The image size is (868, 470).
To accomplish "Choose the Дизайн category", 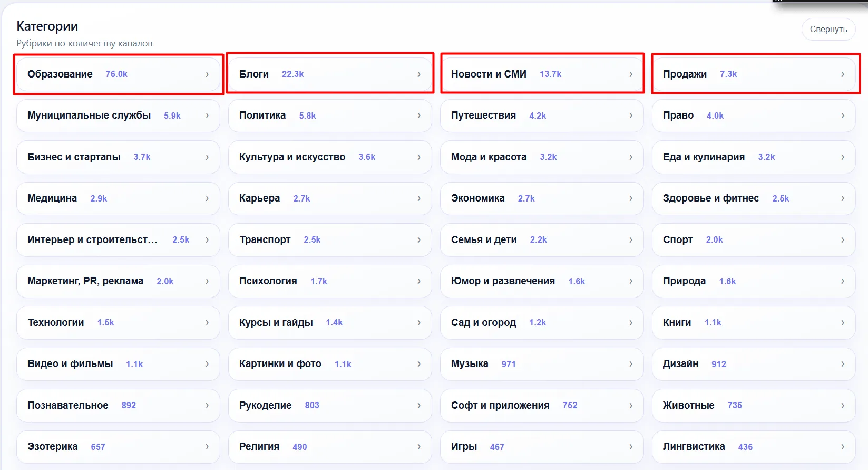I will pos(754,364).
